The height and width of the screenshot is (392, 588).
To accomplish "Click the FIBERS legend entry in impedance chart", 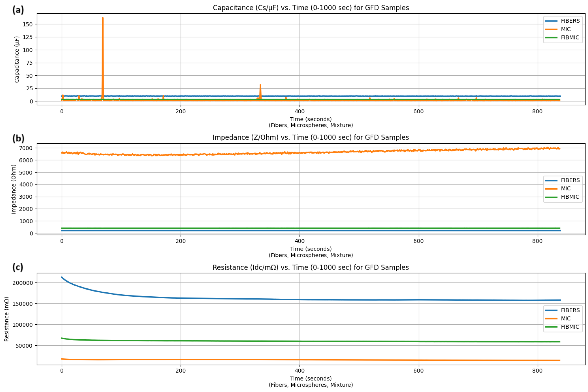I will (562, 180).
